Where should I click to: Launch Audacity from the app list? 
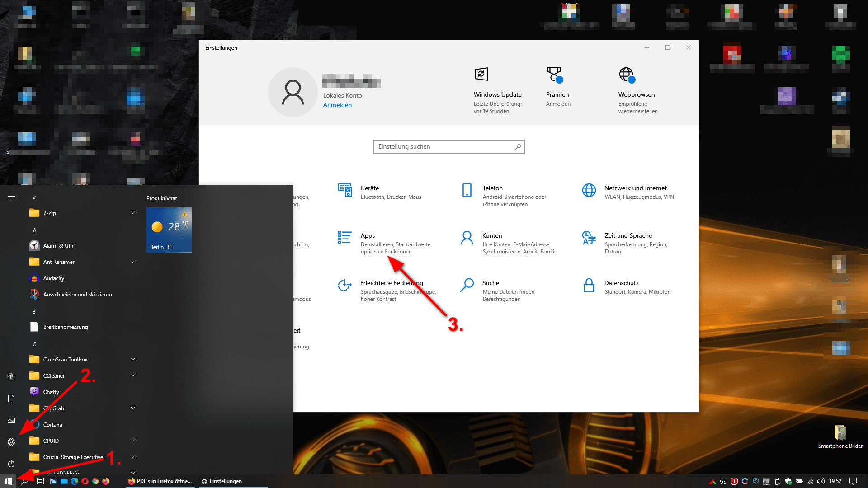click(53, 278)
